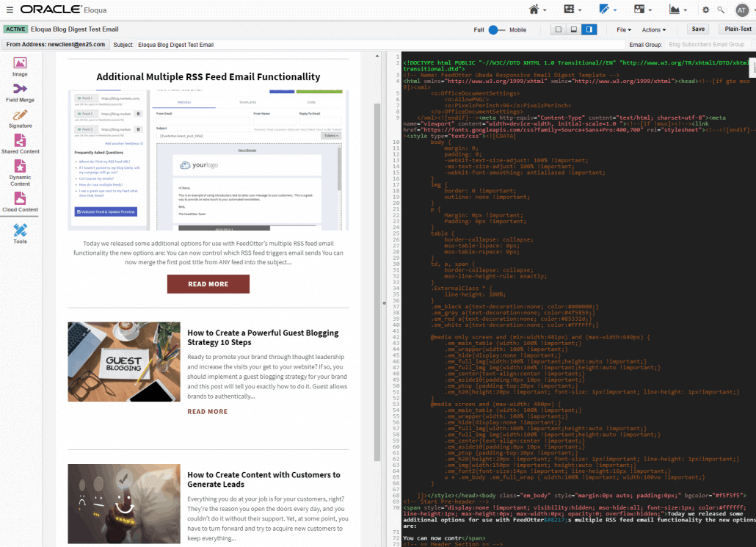The width and height of the screenshot is (756, 547).
Task: Open the Actions menu
Action: (654, 30)
